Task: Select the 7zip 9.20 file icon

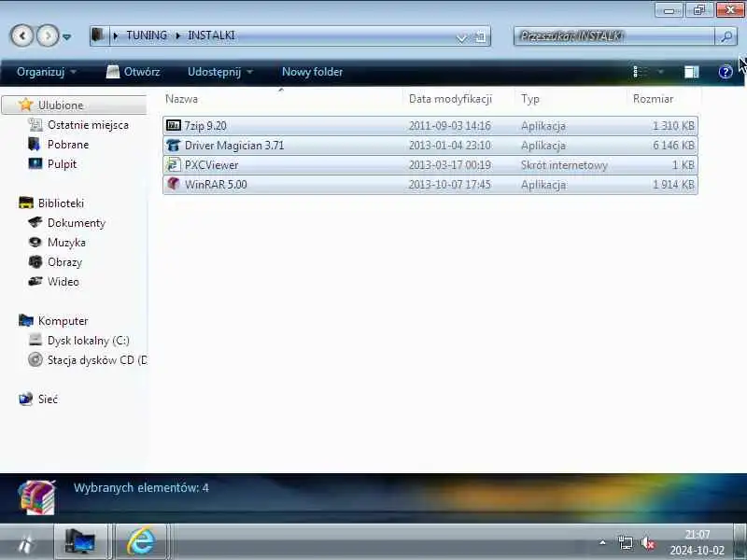Action: coord(173,125)
